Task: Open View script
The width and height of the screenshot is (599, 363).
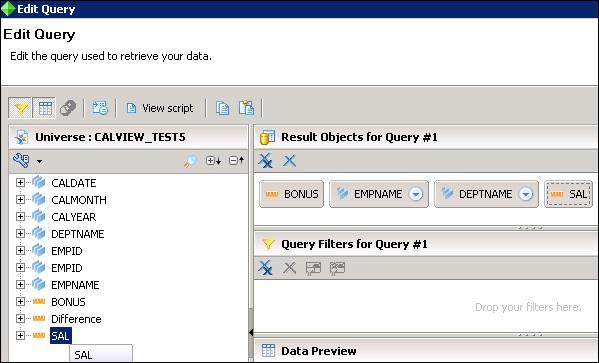Action: (x=160, y=108)
